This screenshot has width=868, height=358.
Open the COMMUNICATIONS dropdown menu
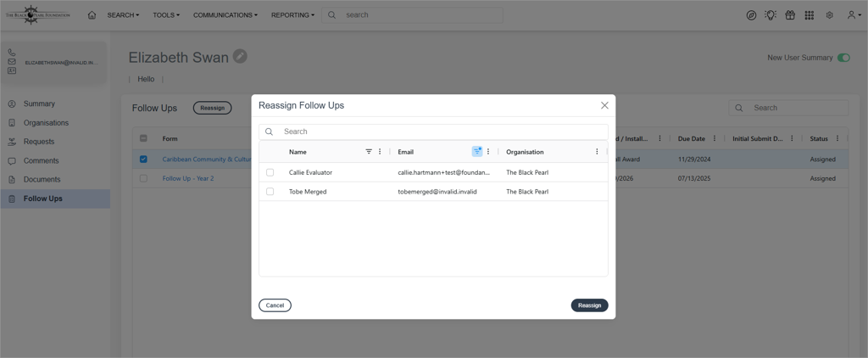pyautogui.click(x=225, y=15)
